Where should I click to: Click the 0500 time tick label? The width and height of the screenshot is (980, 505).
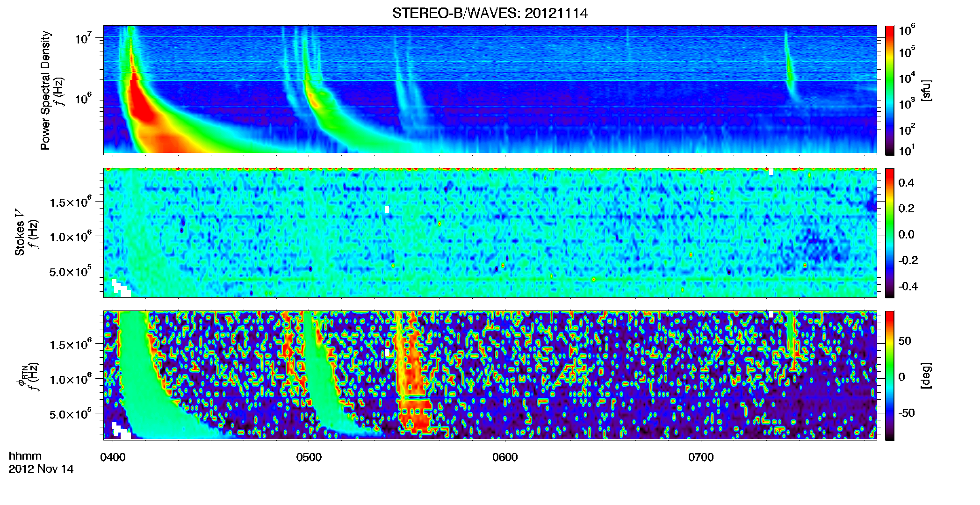pos(309,457)
